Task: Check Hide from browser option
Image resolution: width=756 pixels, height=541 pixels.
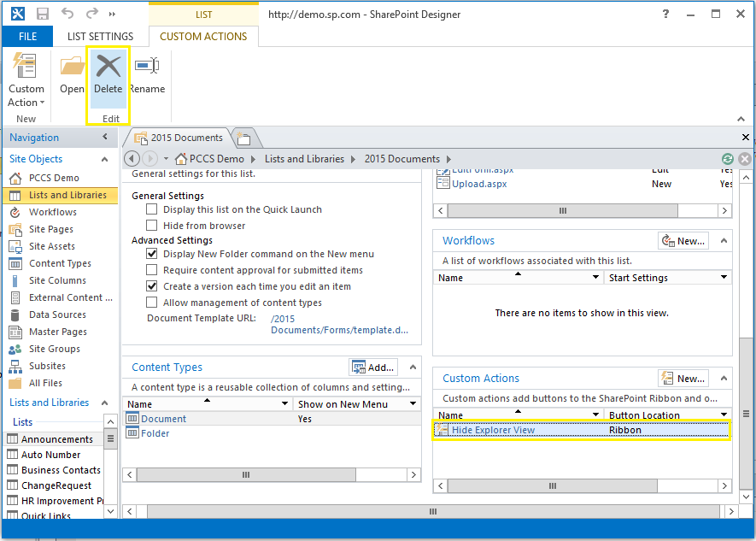Action: pyautogui.click(x=152, y=225)
